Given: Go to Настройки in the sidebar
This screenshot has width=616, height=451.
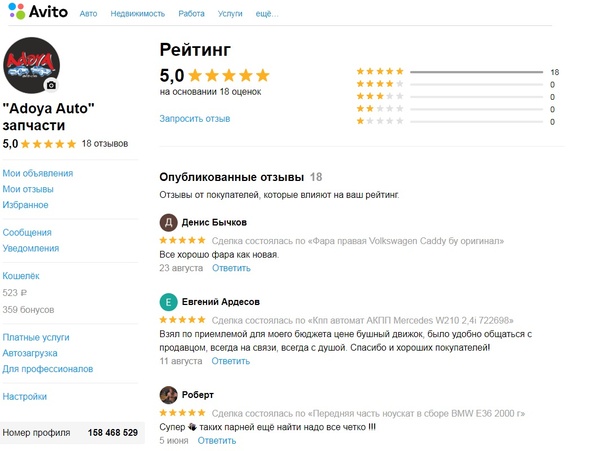Looking at the screenshot, I should click(25, 396).
